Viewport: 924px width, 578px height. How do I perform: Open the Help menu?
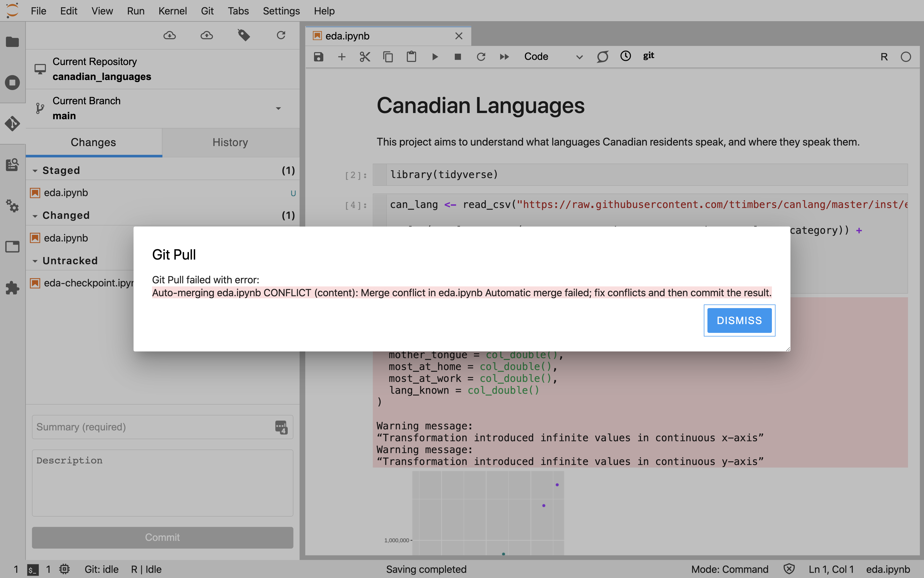click(x=324, y=11)
